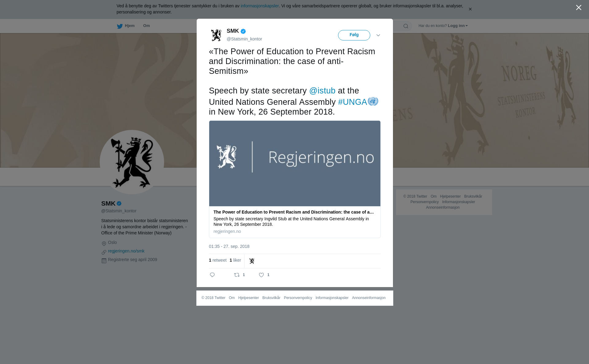
Task: Open regjeringen.no/smk profile link
Action: point(126,251)
